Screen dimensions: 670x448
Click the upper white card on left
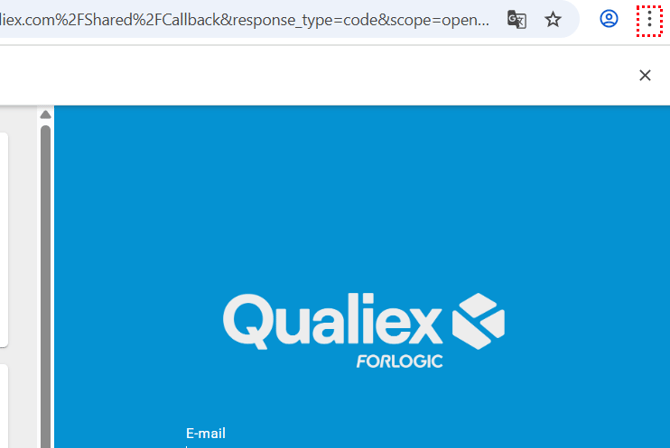coord(3,239)
